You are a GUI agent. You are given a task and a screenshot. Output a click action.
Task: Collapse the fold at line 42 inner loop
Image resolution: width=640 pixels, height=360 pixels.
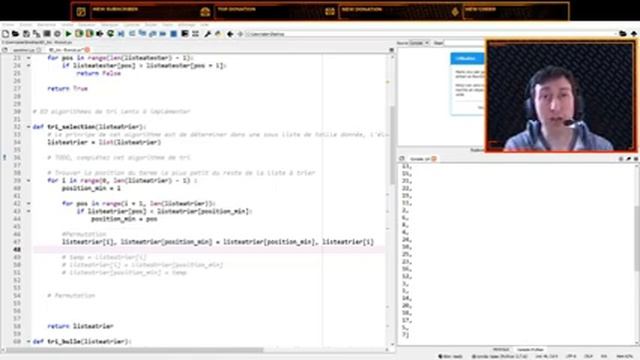(29, 203)
